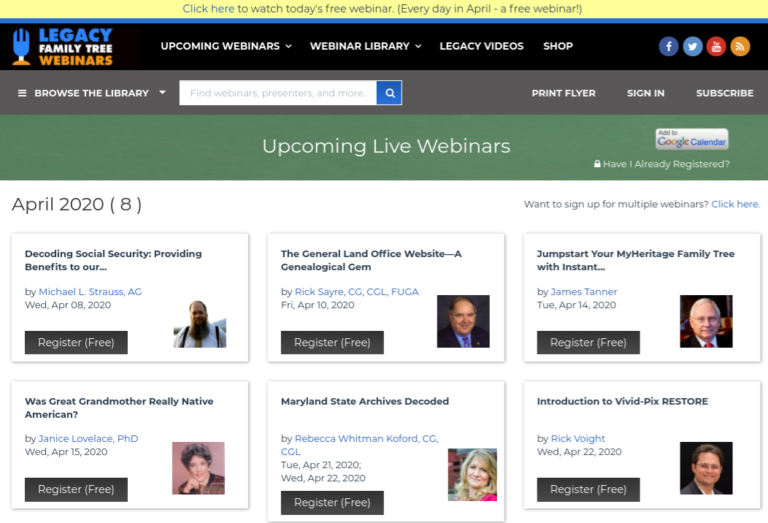Register for General Land Office Website webinar
This screenshot has height=523, width=768.
[x=332, y=342]
